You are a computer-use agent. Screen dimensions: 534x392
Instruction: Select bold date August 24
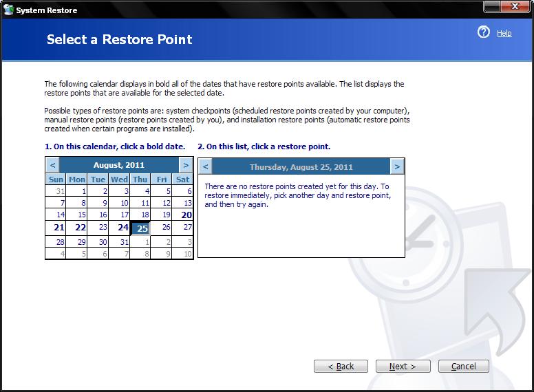click(122, 228)
